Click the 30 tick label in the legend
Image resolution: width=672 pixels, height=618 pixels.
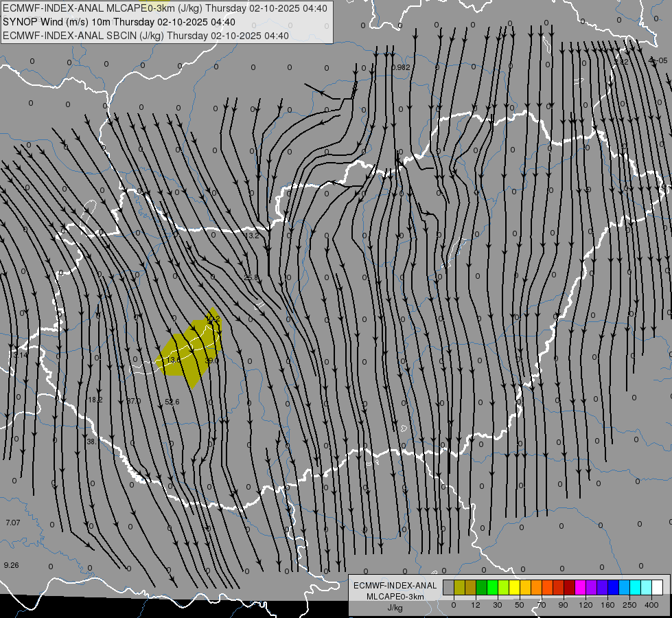(x=498, y=605)
